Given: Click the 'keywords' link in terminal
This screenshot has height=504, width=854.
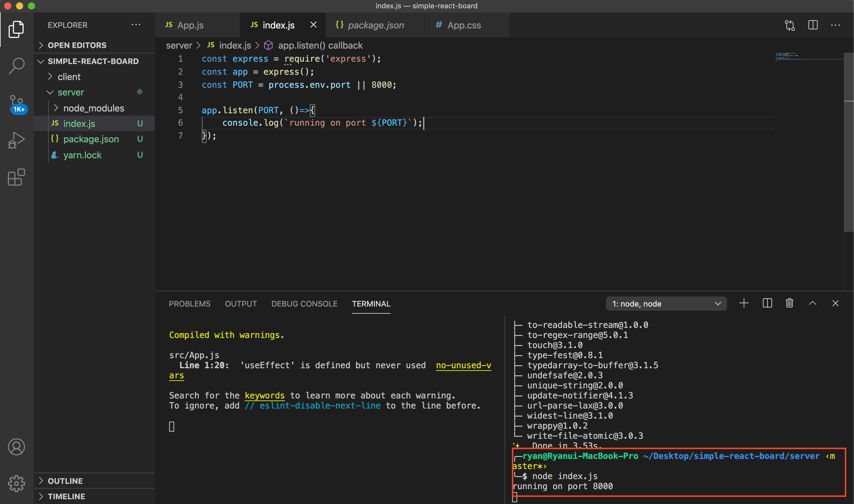Looking at the screenshot, I should point(264,395).
